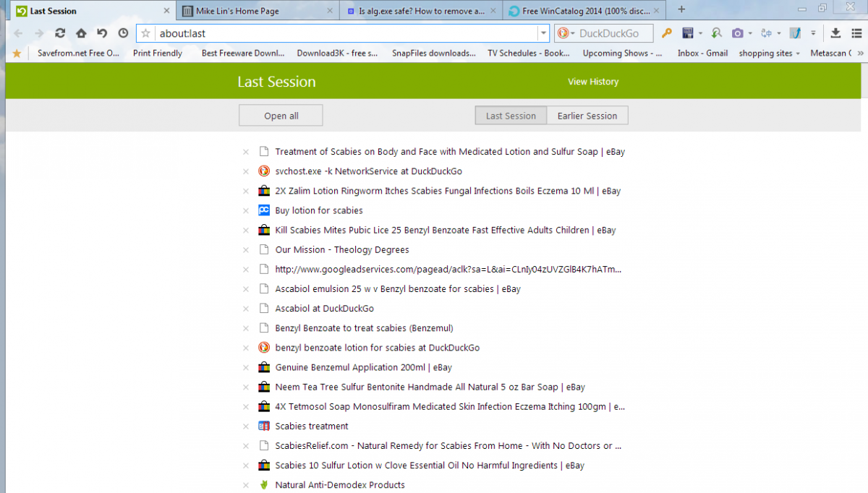Click the blue feather extension icon
The width and height of the screenshot is (868, 493).
pos(795,33)
